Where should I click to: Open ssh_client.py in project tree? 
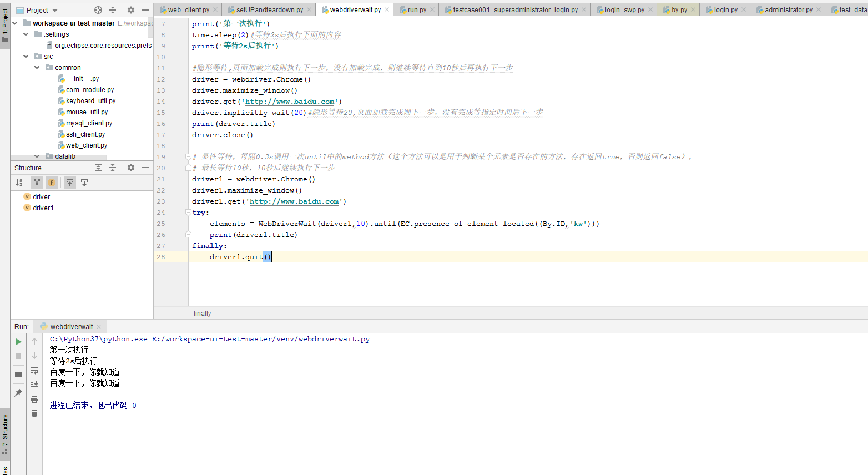tap(85, 134)
